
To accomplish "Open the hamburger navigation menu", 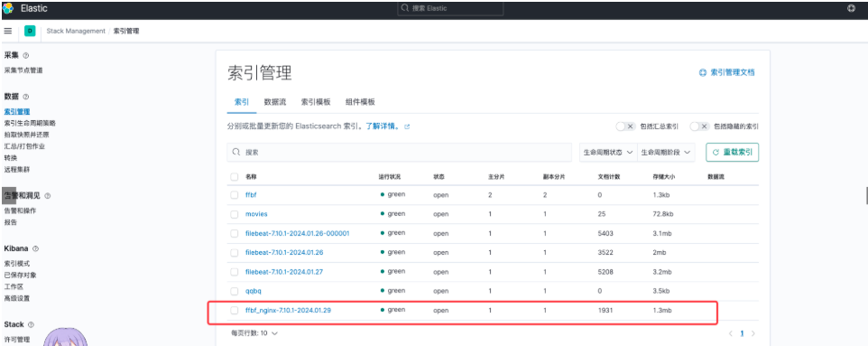I will point(8,31).
